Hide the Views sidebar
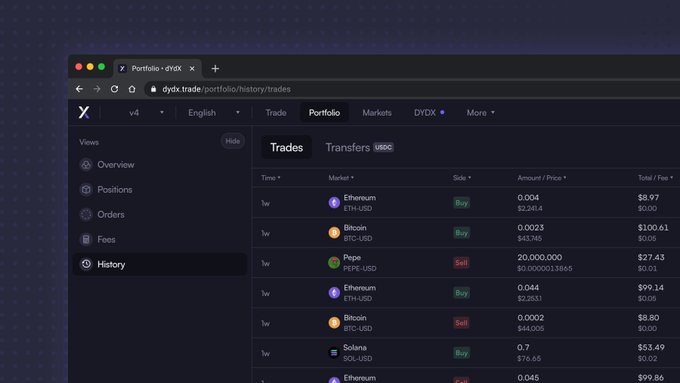This screenshot has width=680, height=383. (232, 141)
